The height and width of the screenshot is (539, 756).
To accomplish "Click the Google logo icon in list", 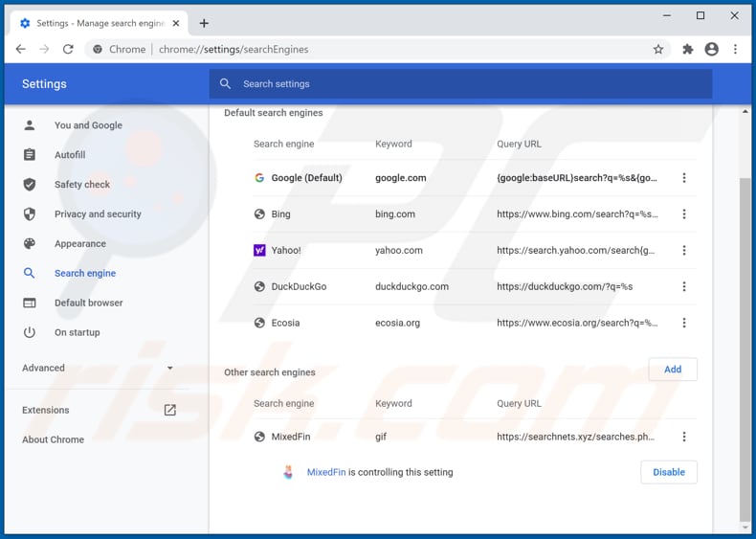I will pyautogui.click(x=259, y=178).
